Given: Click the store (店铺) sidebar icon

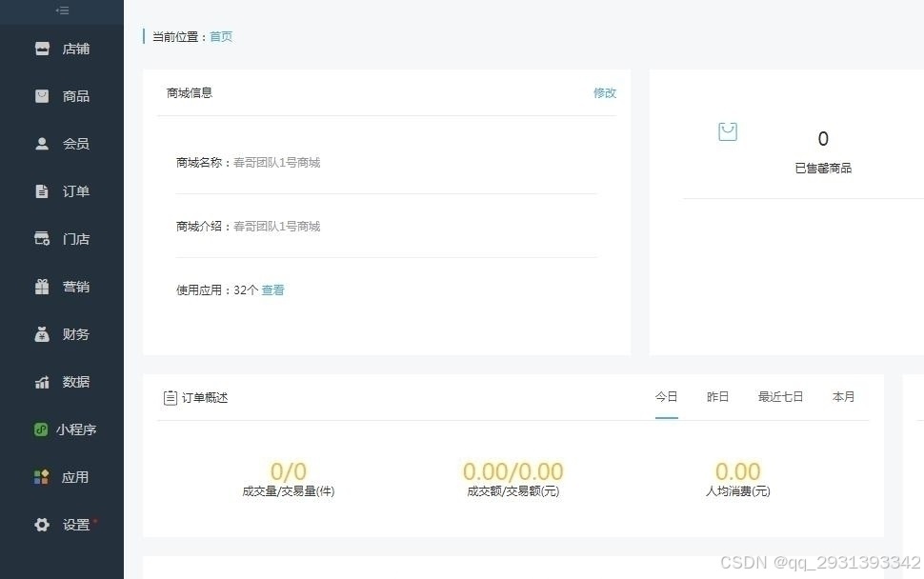Looking at the screenshot, I should (x=42, y=49).
